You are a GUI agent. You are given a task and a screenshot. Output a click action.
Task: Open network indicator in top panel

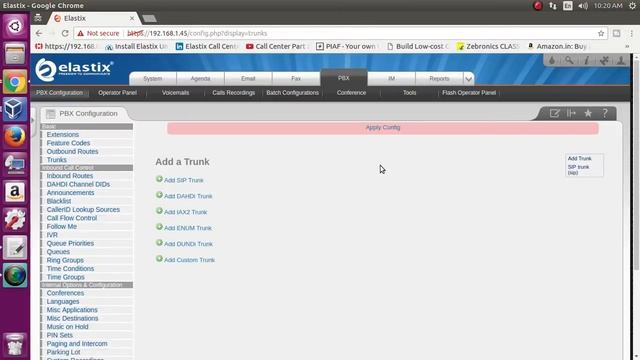point(553,6)
